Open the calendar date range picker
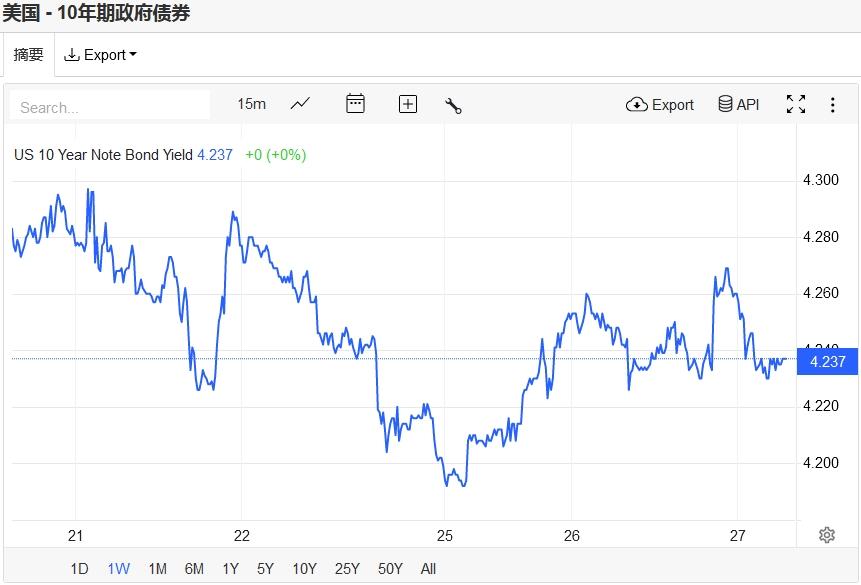This screenshot has width=861, height=585. (355, 104)
